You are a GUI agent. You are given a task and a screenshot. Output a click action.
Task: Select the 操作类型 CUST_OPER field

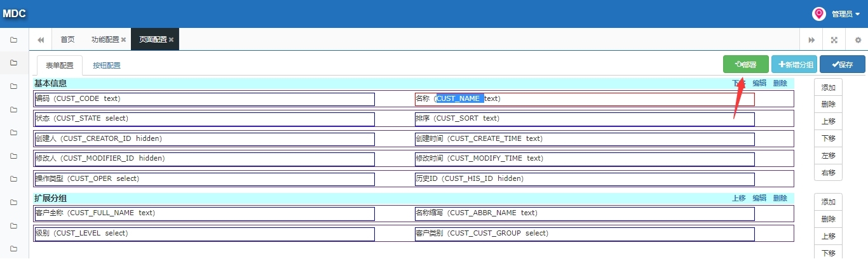[x=204, y=179]
